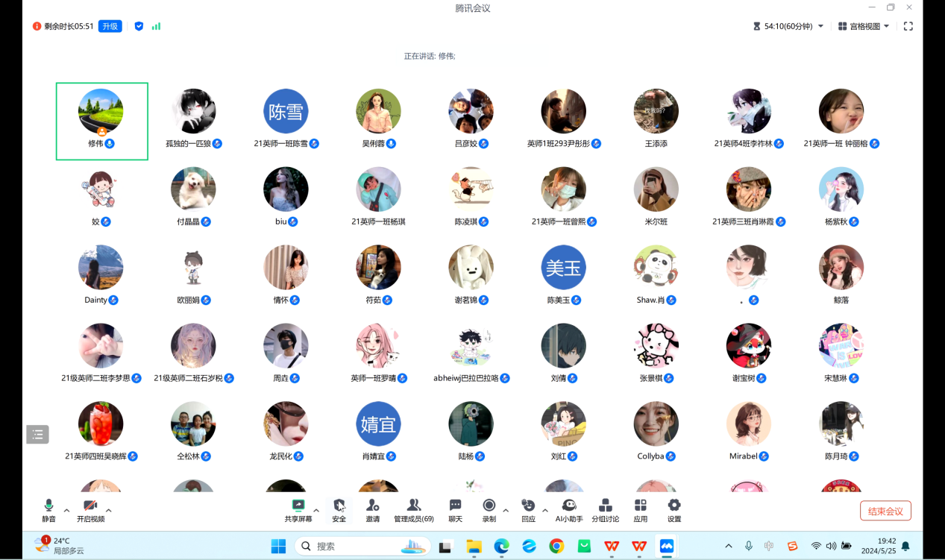Toggle fullscreen mode icon at top right

coord(908,26)
